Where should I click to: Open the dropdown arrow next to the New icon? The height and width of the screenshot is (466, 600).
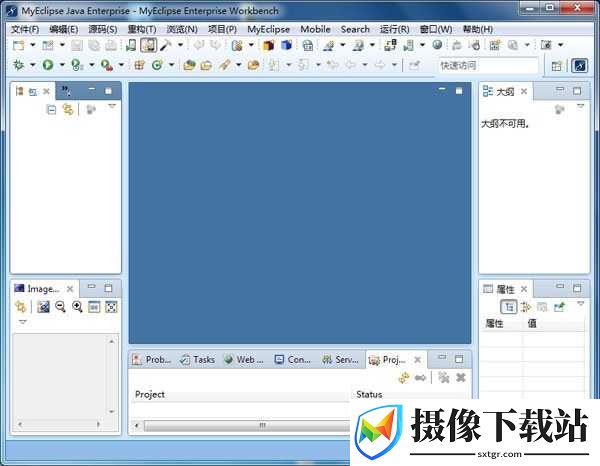33,45
